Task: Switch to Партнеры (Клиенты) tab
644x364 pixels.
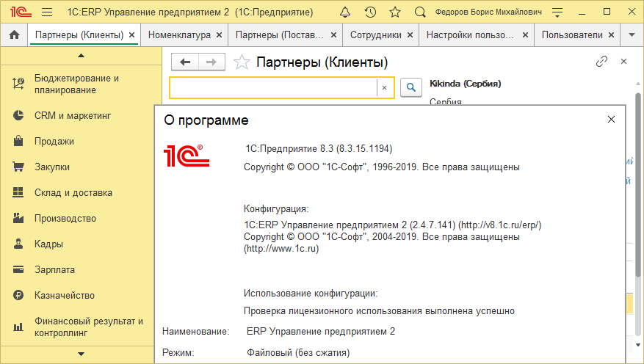Action: pos(79,35)
